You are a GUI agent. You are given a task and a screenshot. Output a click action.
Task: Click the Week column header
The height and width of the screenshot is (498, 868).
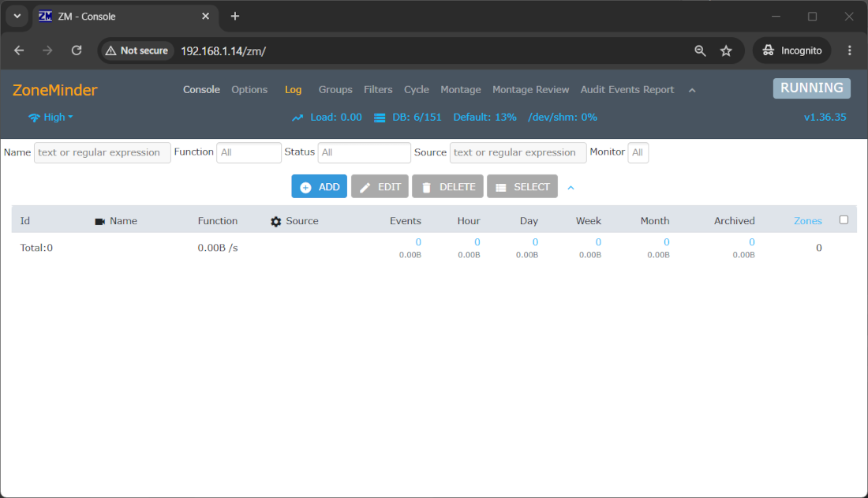588,221
